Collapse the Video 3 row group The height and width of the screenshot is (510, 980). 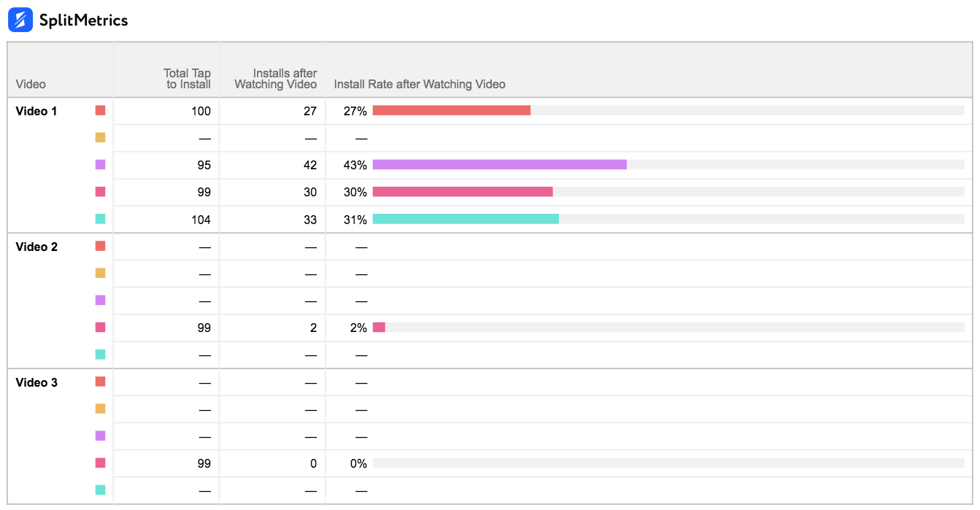[36, 382]
